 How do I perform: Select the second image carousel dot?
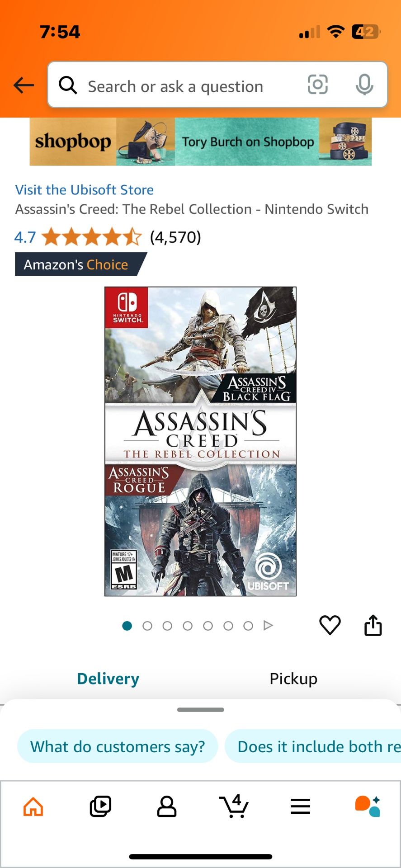coord(147,626)
